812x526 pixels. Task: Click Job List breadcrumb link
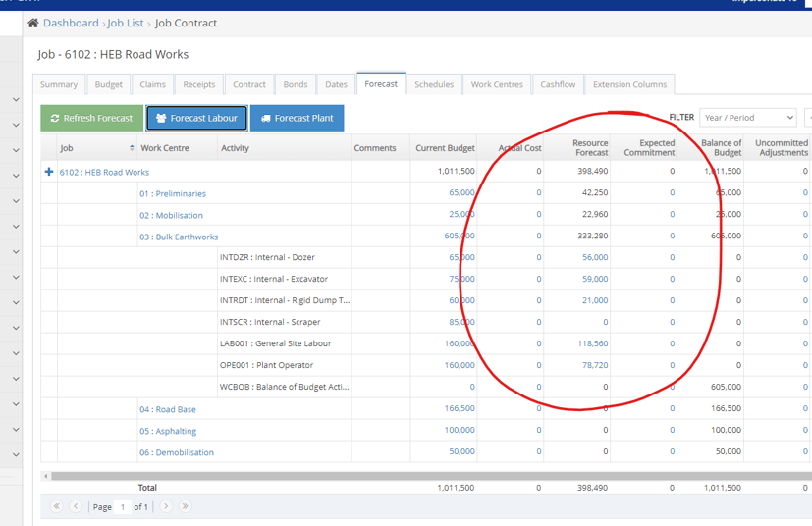[x=126, y=23]
